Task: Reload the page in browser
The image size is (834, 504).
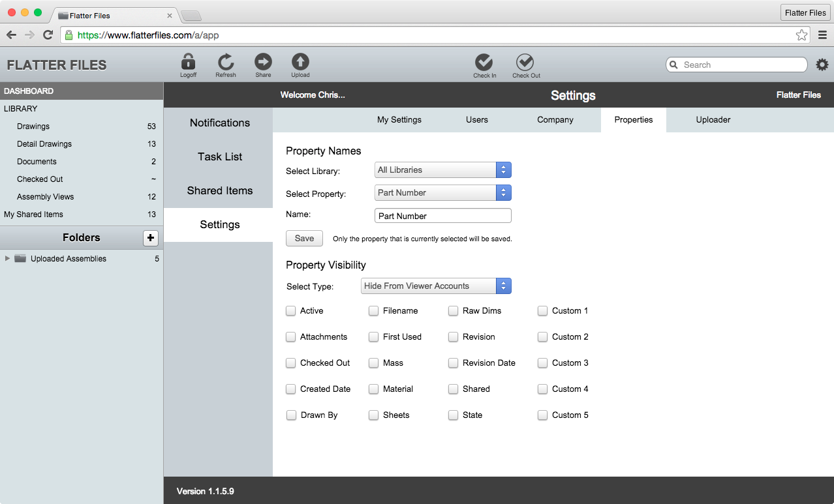Action: (48, 35)
